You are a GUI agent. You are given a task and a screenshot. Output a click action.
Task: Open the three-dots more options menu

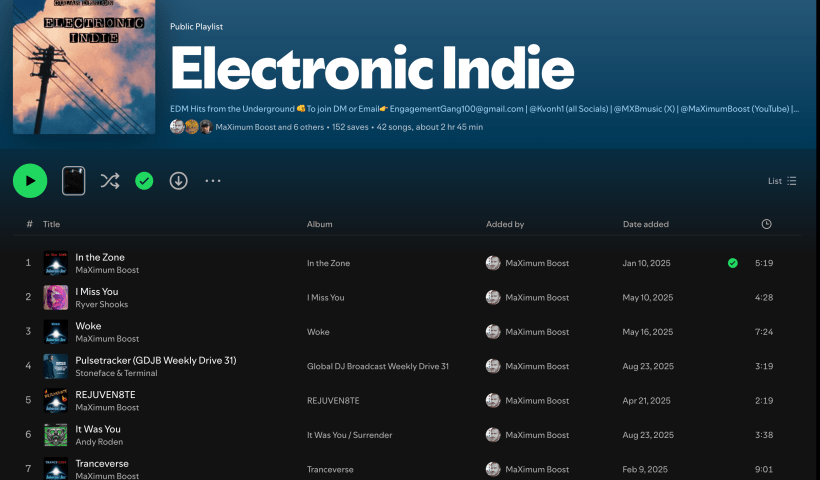click(x=213, y=181)
